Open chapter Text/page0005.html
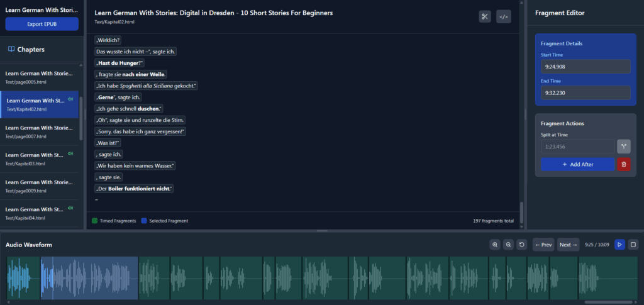Viewport: 644px width, 305px height. tap(39, 77)
